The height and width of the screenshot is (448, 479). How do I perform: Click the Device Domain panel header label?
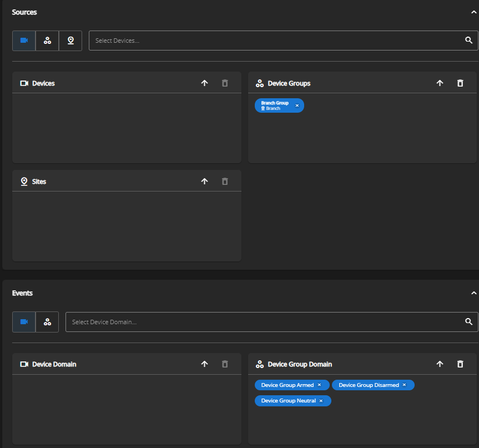click(54, 364)
